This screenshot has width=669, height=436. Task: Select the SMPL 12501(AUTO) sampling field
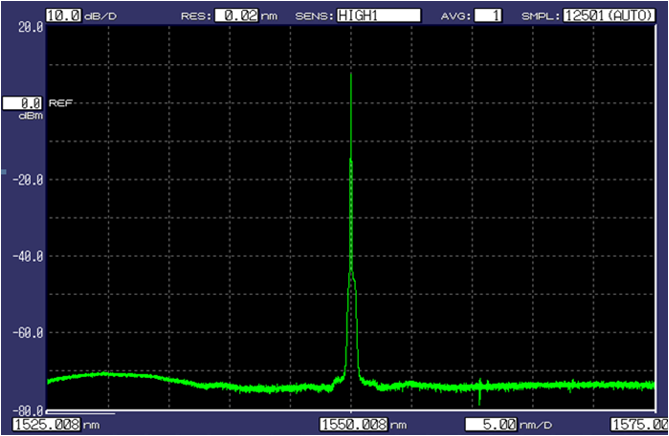coord(608,16)
